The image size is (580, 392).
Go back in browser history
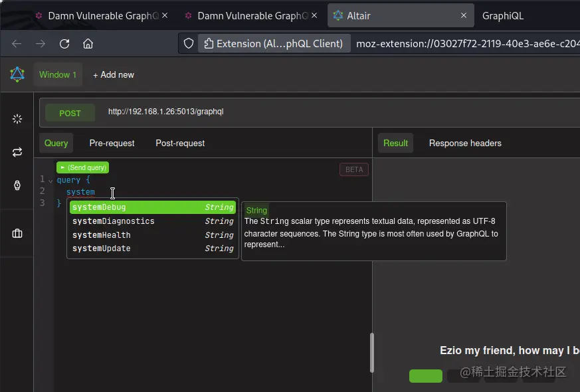tap(17, 44)
